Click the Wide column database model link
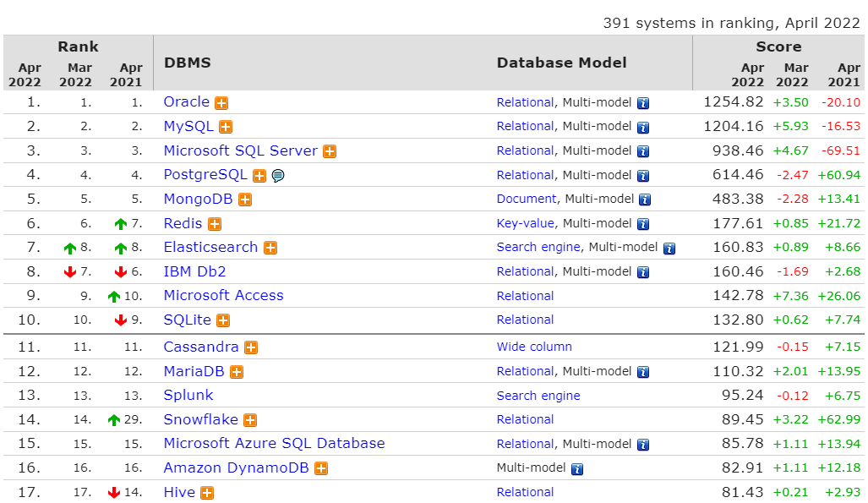The image size is (868, 503). coord(534,347)
